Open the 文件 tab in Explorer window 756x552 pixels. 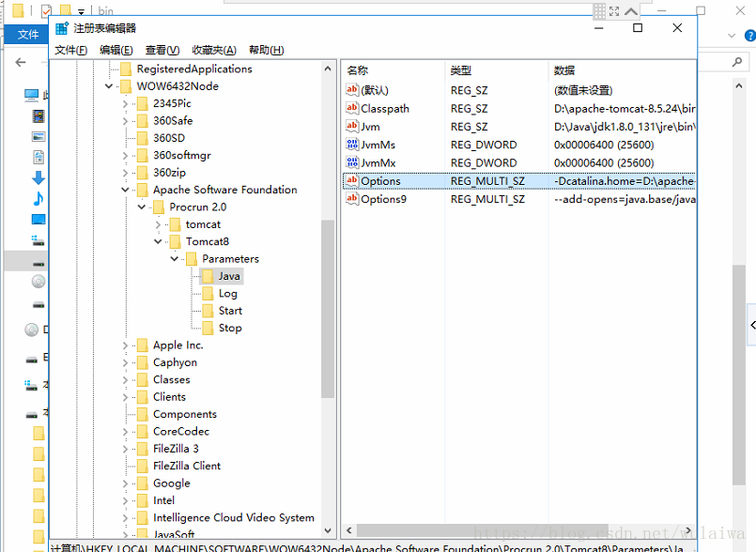[28, 35]
